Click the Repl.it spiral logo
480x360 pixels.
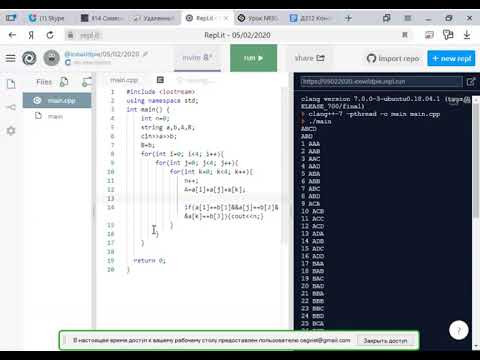[29, 58]
